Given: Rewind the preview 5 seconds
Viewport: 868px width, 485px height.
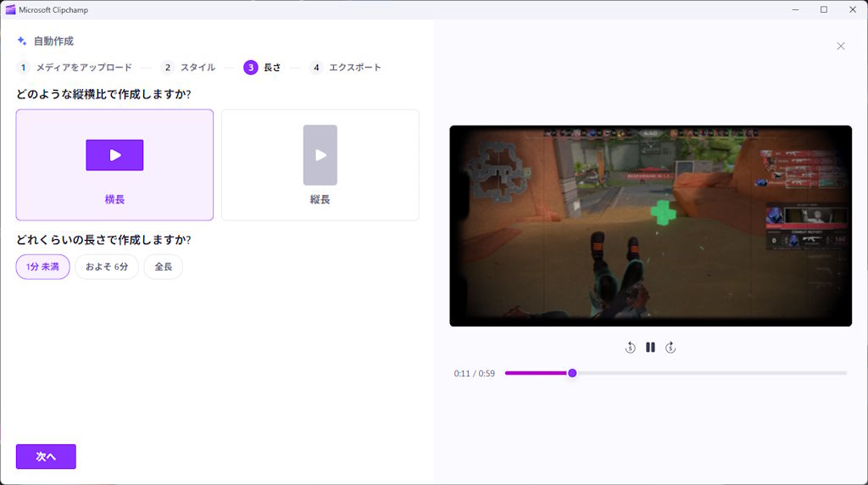Looking at the screenshot, I should [630, 347].
